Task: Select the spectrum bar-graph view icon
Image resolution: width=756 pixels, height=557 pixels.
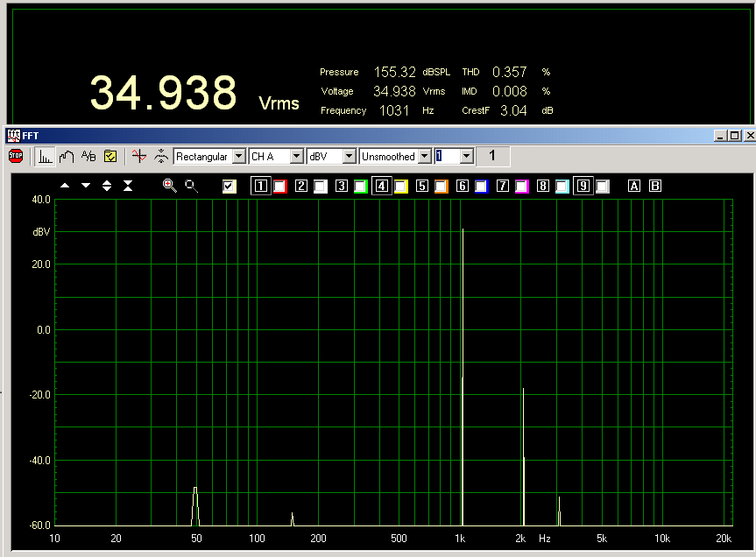Action: coord(46,156)
